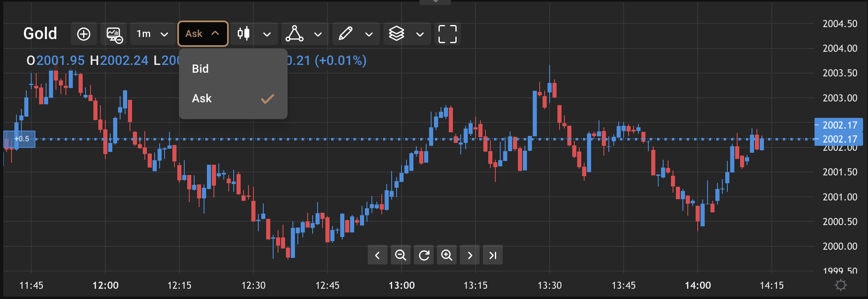Open the layers stack icon
Screen dimensions: 868x299
(397, 34)
